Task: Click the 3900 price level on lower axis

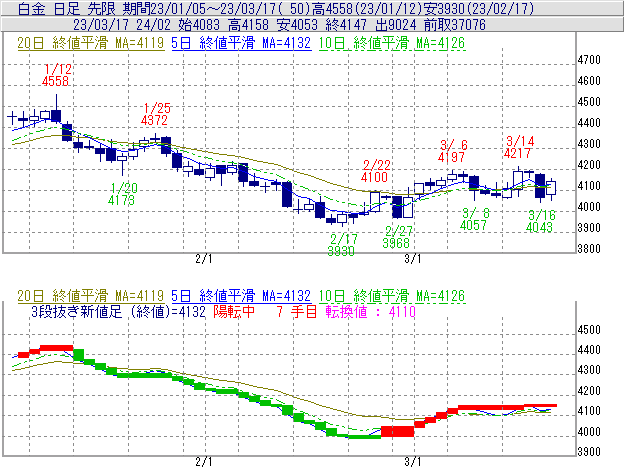Action: click(589, 452)
